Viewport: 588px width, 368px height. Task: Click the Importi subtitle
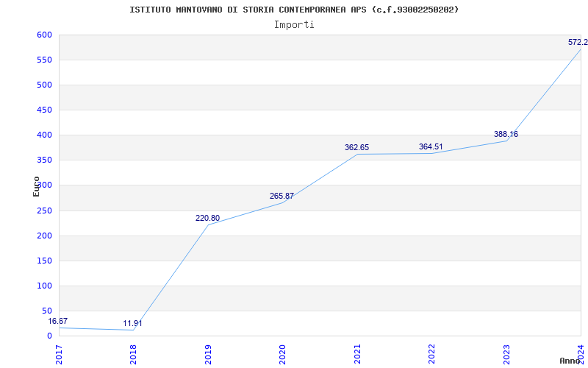coord(294,25)
